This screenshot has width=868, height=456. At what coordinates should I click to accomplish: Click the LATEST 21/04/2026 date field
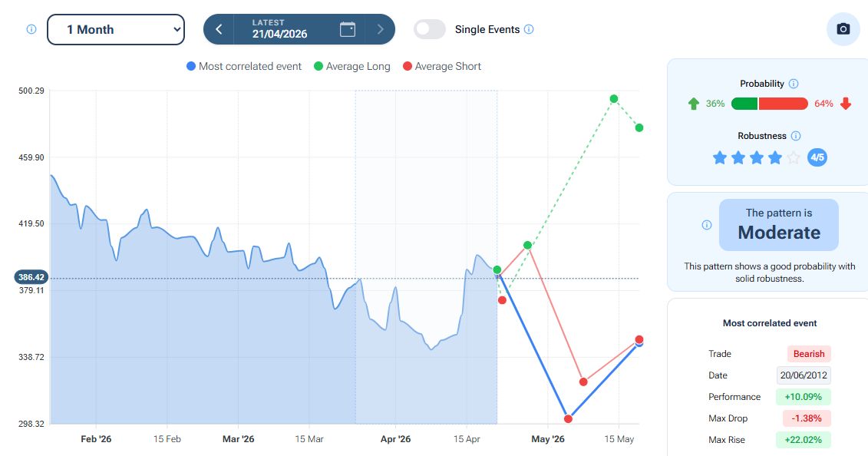click(279, 29)
